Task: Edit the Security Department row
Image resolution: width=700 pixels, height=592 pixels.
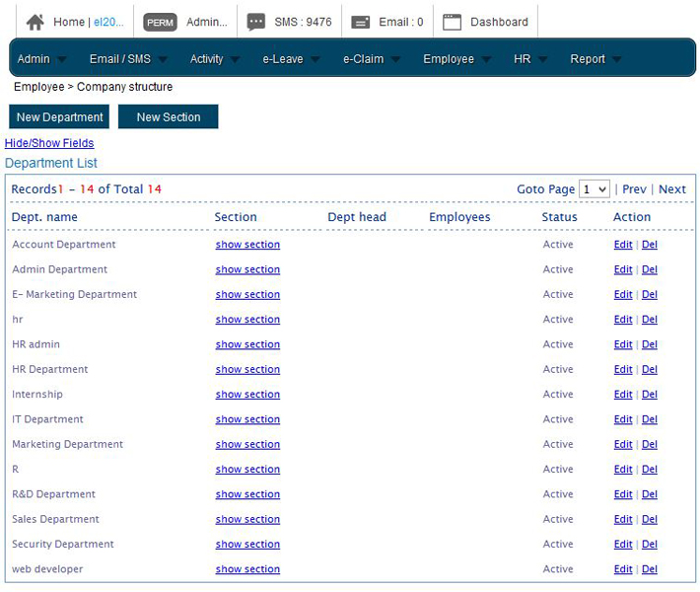Action: [x=623, y=544]
